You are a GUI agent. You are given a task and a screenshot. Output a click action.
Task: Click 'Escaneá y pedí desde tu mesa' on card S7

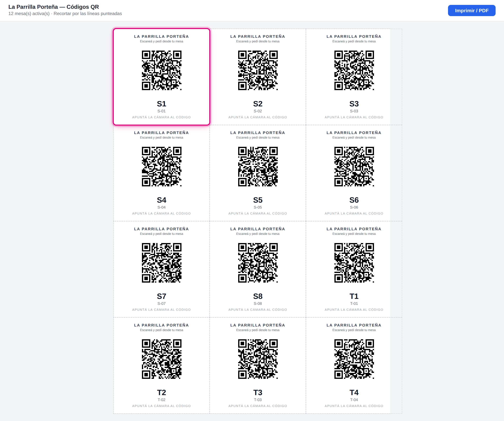[162, 234]
